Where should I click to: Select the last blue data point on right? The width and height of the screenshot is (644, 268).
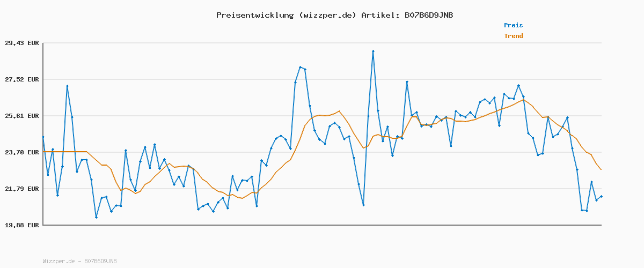pos(601,197)
